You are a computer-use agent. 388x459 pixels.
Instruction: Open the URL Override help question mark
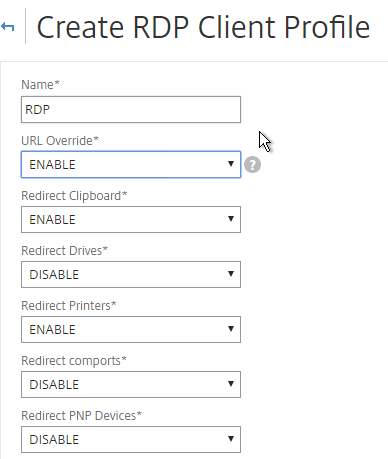[252, 165]
